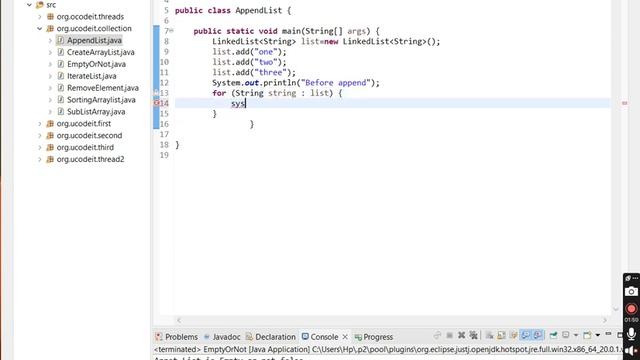The image size is (640, 360).
Task: Switch to the Progress tab
Action: click(373, 337)
